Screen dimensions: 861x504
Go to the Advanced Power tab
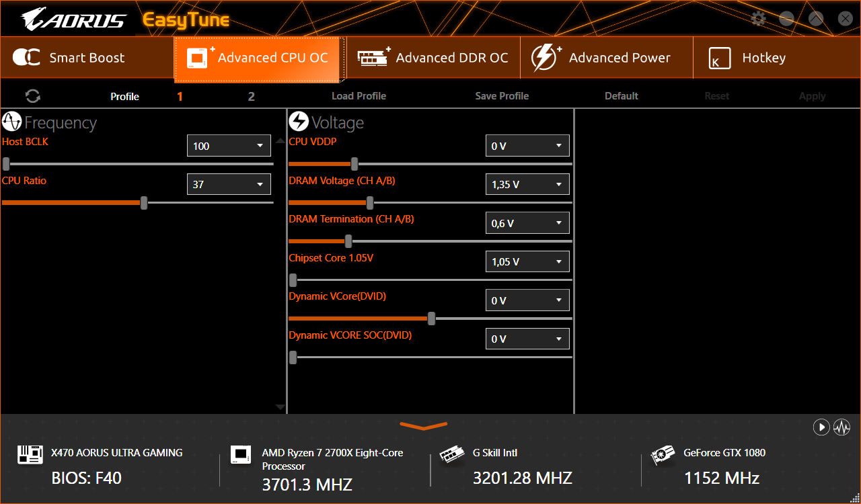point(607,58)
